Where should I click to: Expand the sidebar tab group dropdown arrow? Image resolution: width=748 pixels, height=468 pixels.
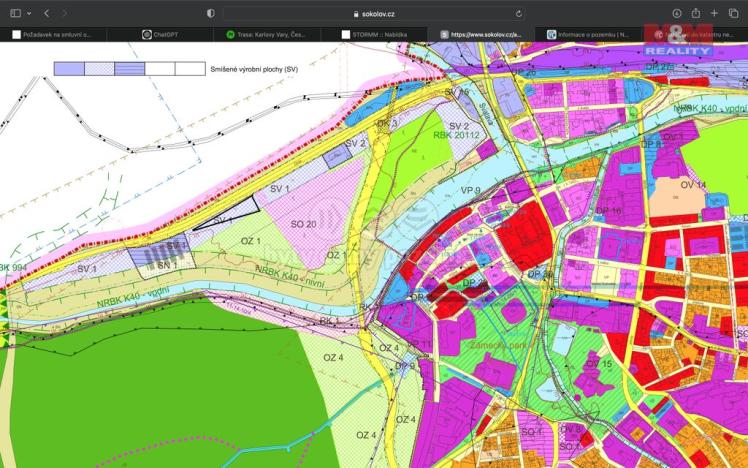[28, 13]
